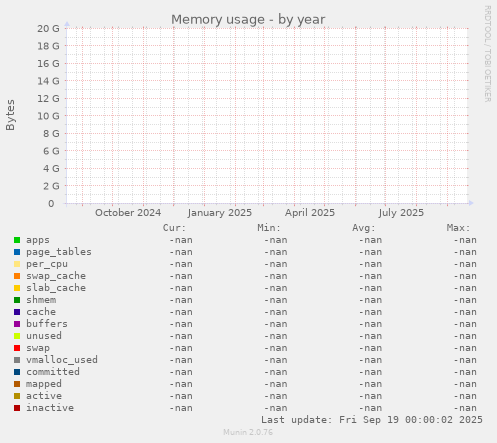Click the brown mapped legend swatch
497x443 pixels.
pyautogui.click(x=17, y=384)
